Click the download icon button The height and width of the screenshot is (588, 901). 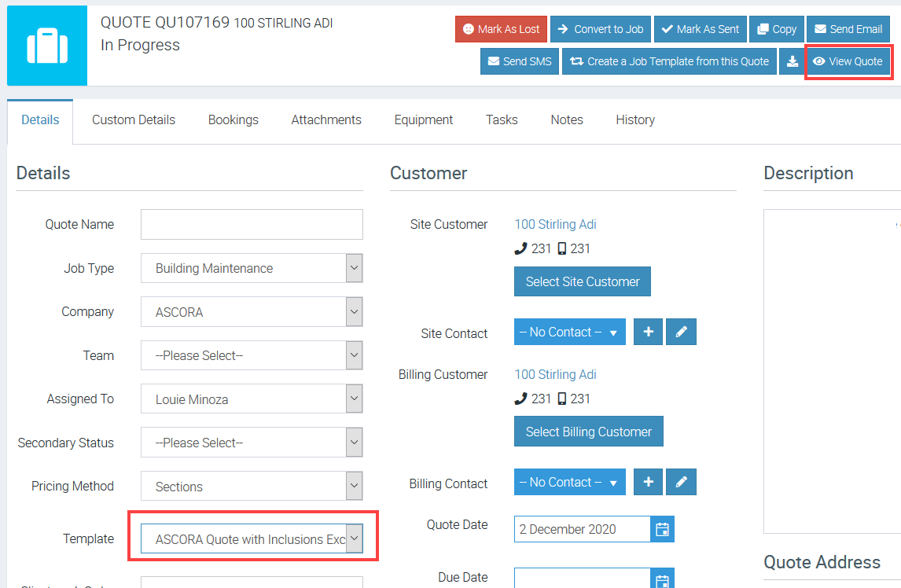[793, 61]
